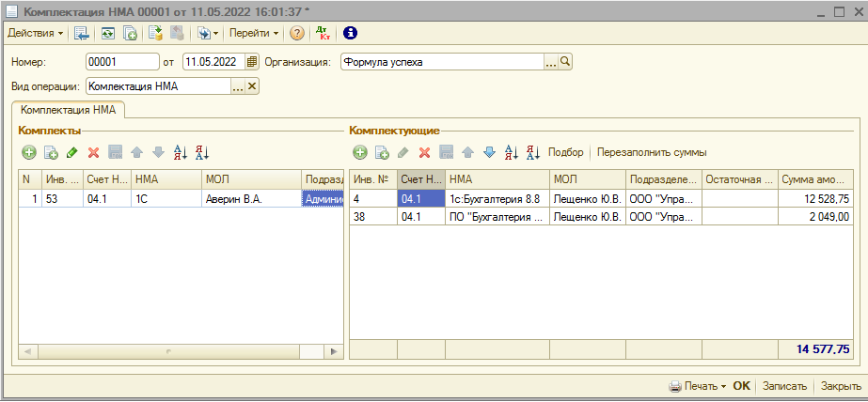Select the Комплектация НМА tab
Viewport: 868px width, 402px height.
pyautogui.click(x=68, y=109)
